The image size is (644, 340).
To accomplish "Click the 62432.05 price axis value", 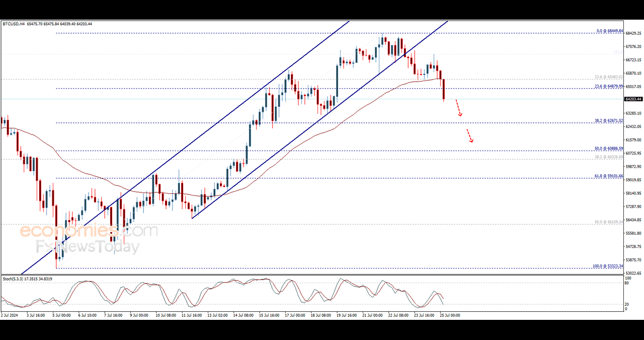I will click(x=634, y=126).
